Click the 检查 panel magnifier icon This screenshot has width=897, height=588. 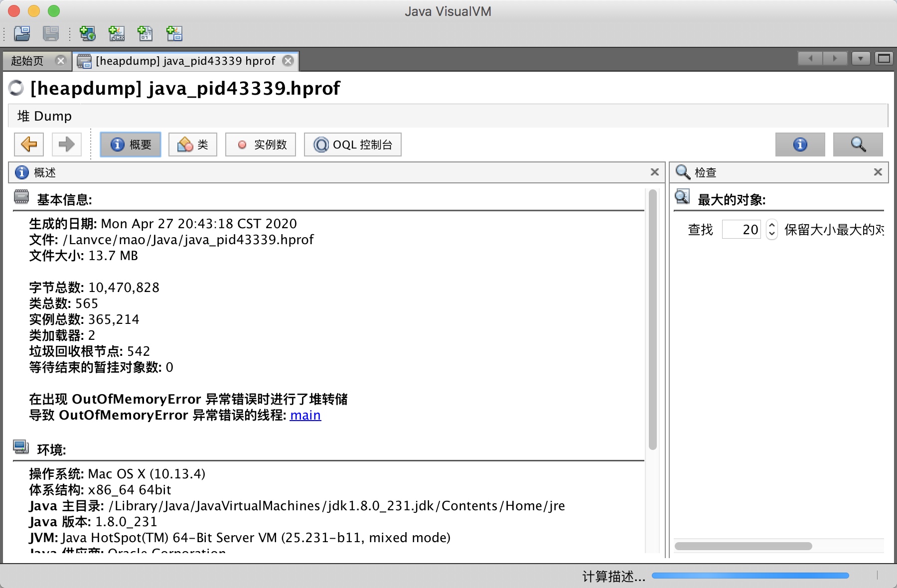click(x=683, y=172)
